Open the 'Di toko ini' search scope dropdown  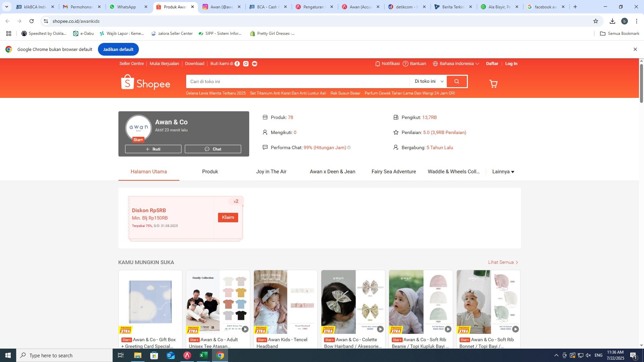click(429, 81)
